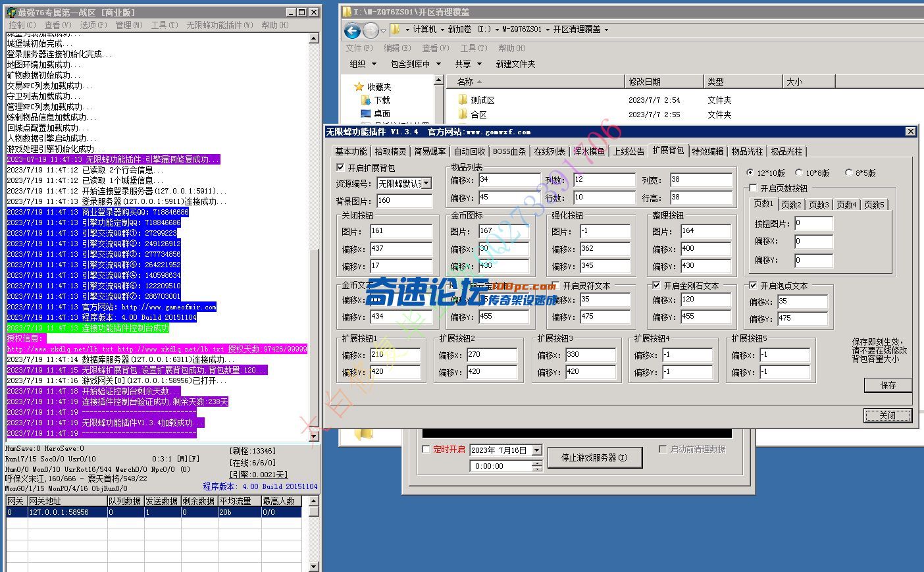Click the engine log scrollbar up arrow
Image resolution: width=924 pixels, height=572 pixels.
(x=314, y=38)
